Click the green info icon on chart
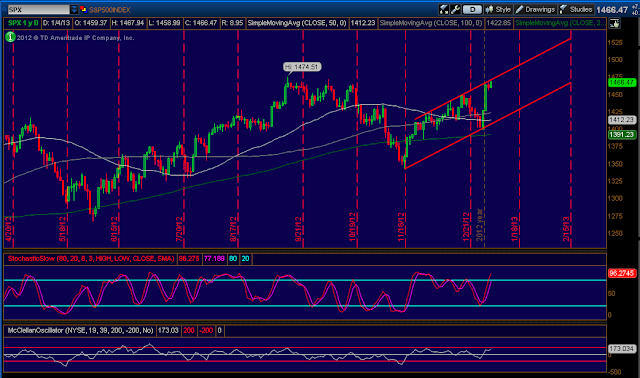 point(10,37)
